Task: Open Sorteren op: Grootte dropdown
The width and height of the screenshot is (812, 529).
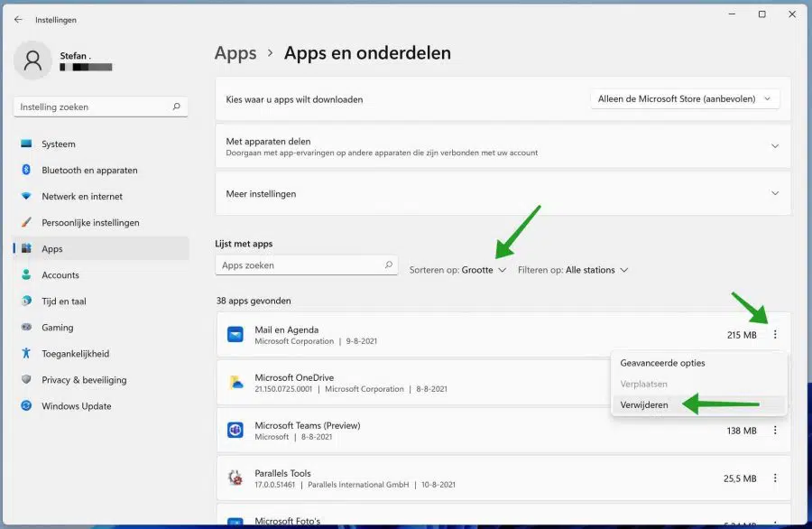Action: pos(457,270)
